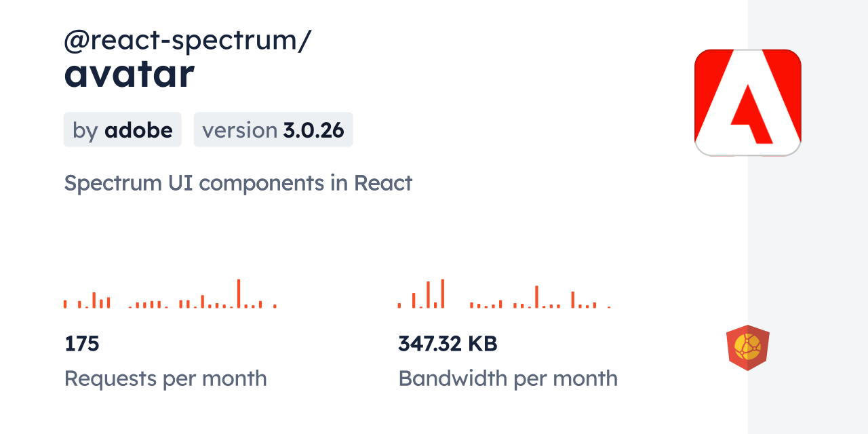Click the tallest bar in requests chart
This screenshot has height=434, width=868.
(239, 294)
